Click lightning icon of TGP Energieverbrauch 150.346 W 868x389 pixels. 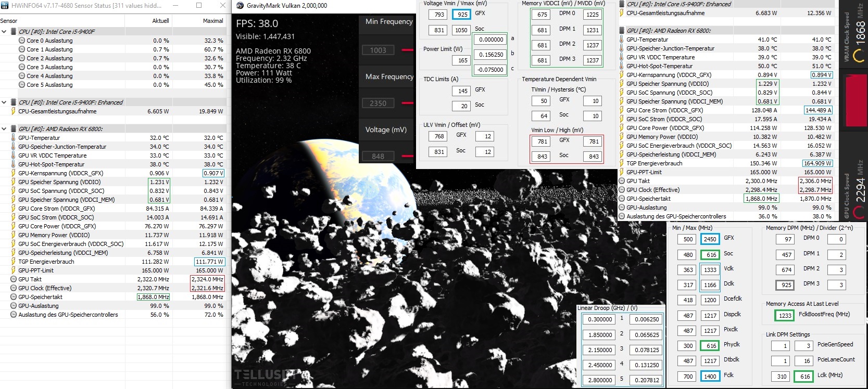pyautogui.click(x=622, y=163)
